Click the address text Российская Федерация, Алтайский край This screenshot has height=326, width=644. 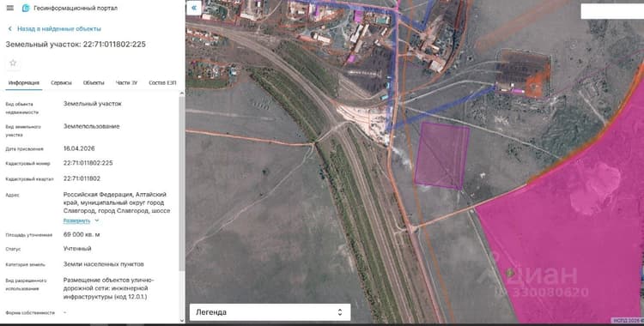pos(117,202)
